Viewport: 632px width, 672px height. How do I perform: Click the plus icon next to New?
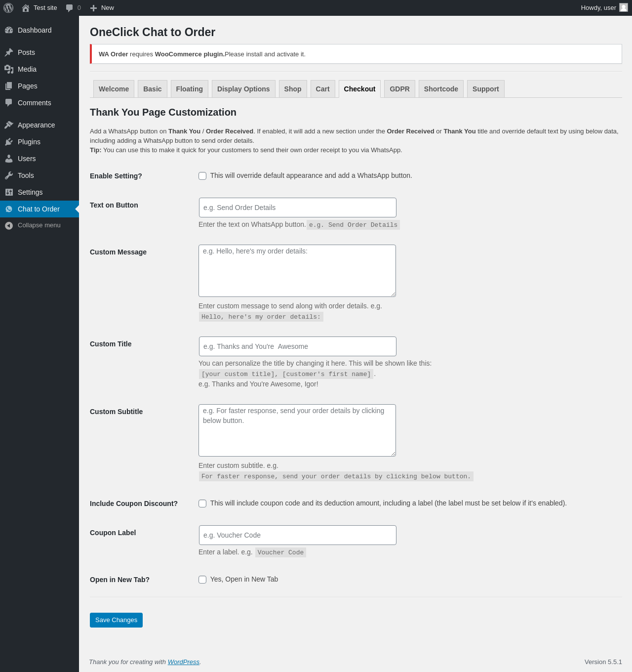point(93,8)
